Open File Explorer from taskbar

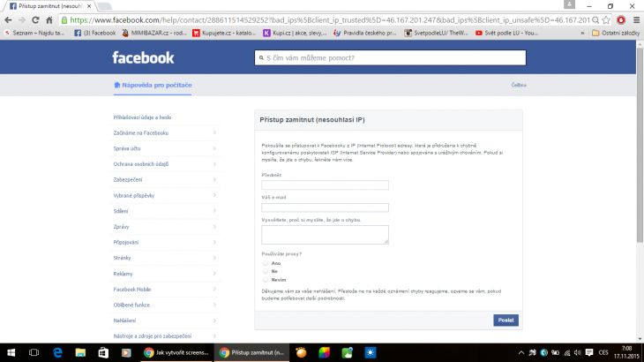coord(80,352)
